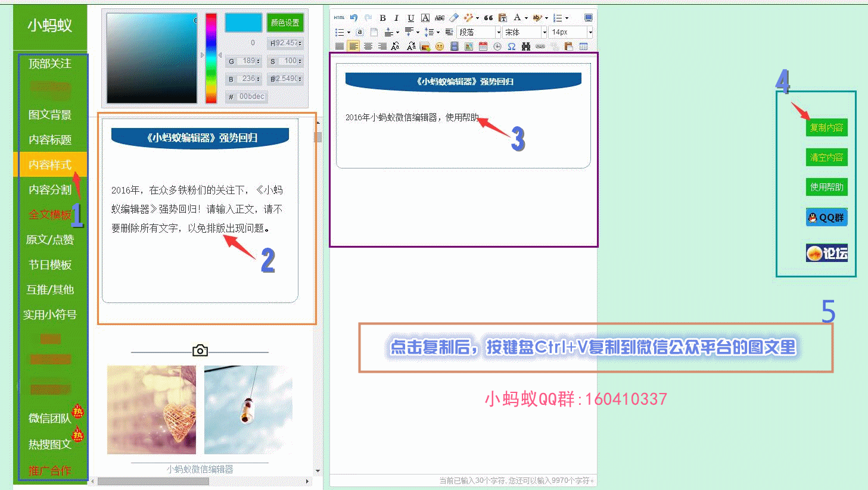Toggle underline formatting
This screenshot has height=490, width=868.
pos(410,18)
